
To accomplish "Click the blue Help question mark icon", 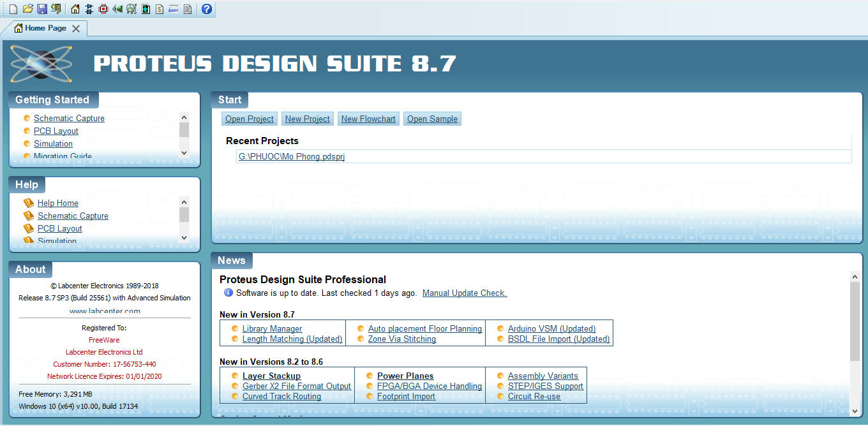I will click(206, 9).
